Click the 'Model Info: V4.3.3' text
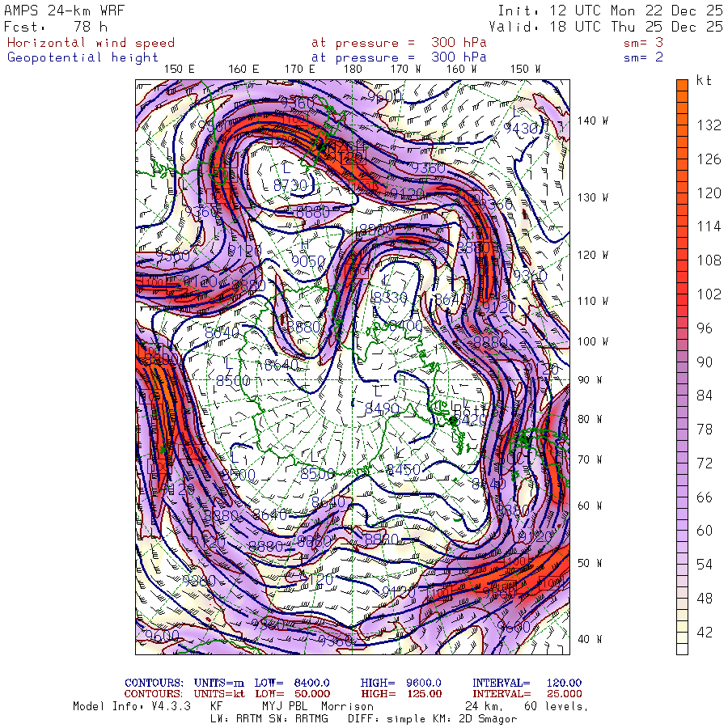The width and height of the screenshot is (728, 728). (x=132, y=706)
